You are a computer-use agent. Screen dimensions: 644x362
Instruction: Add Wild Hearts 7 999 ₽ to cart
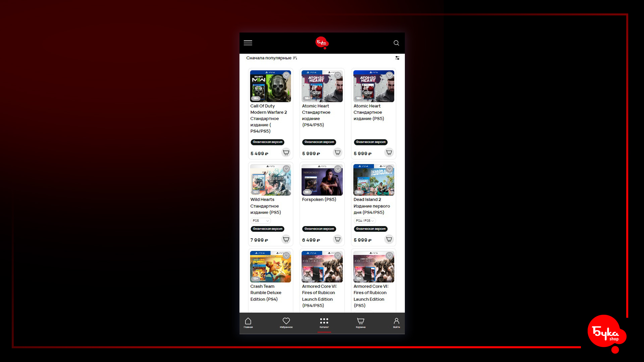tap(286, 239)
